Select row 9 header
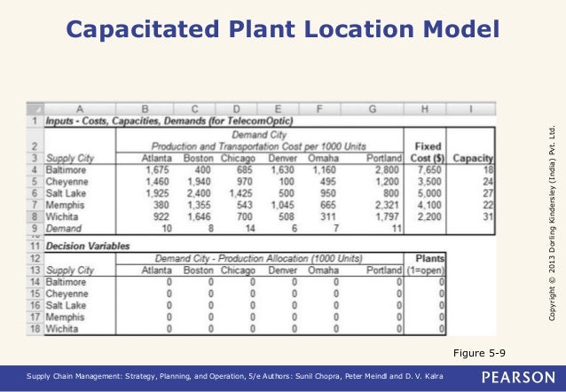The height and width of the screenshot is (392, 566). tap(35, 228)
